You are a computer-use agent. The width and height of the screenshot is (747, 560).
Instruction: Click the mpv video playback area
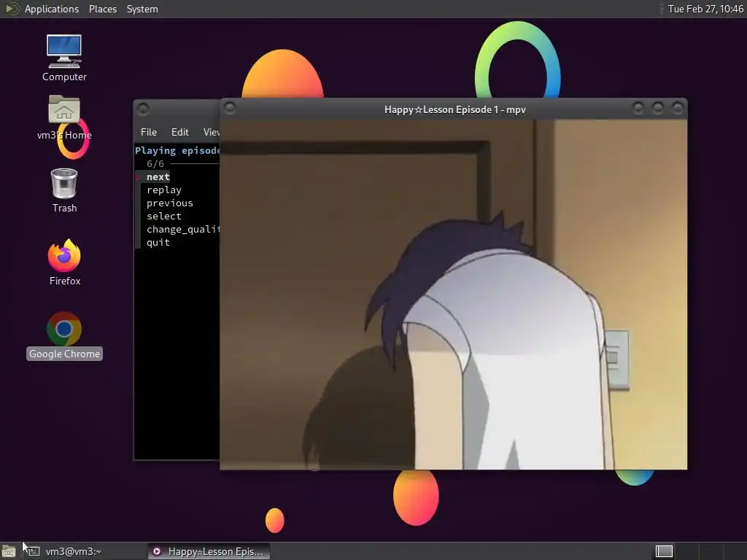tap(454, 295)
